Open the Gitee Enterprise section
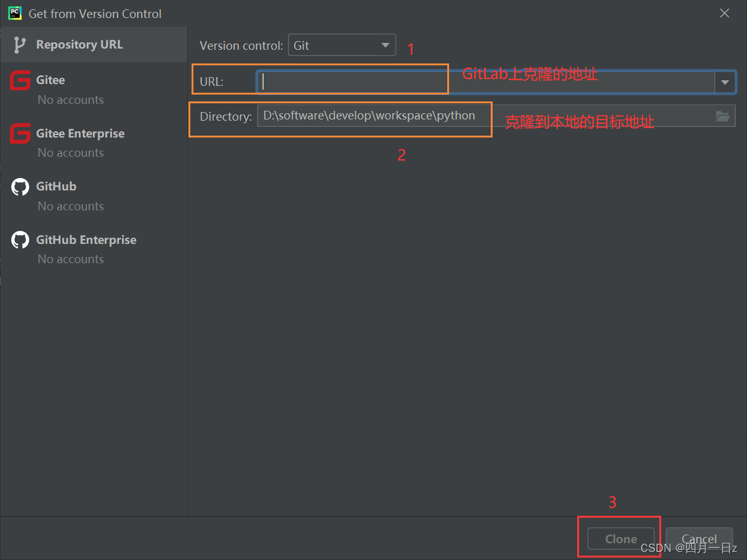 [80, 134]
